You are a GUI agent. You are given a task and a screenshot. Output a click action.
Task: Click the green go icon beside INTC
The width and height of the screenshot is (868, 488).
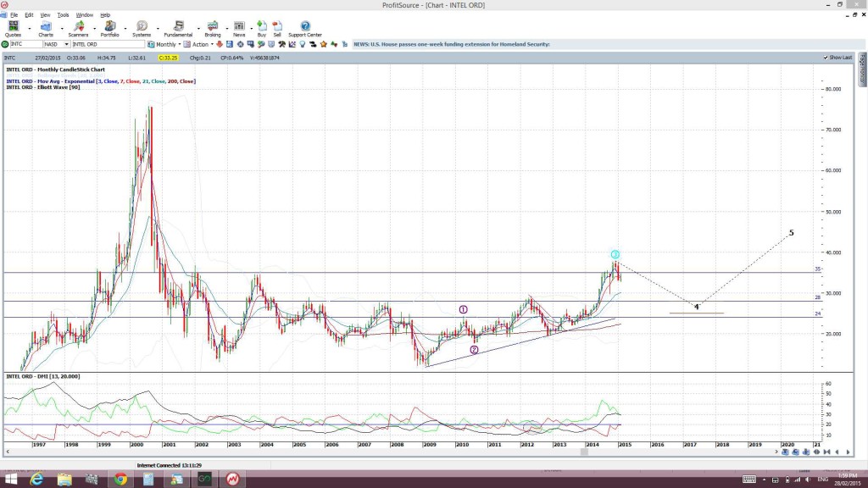(5, 44)
